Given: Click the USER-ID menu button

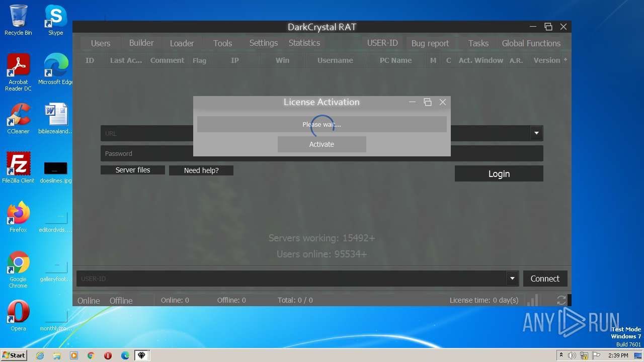Looking at the screenshot, I should point(382,43).
